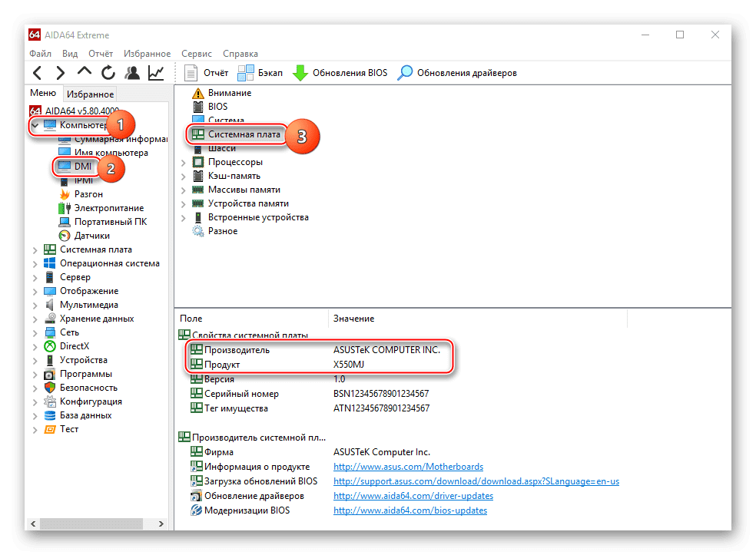Select the Тест tree icon
This screenshot has width=756, height=555.
tap(50, 429)
